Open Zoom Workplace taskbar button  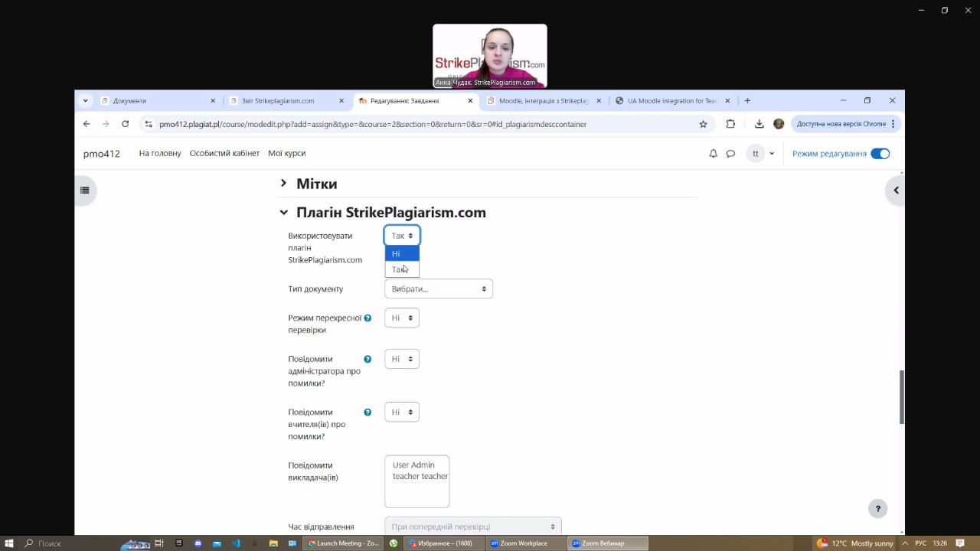tap(524, 543)
